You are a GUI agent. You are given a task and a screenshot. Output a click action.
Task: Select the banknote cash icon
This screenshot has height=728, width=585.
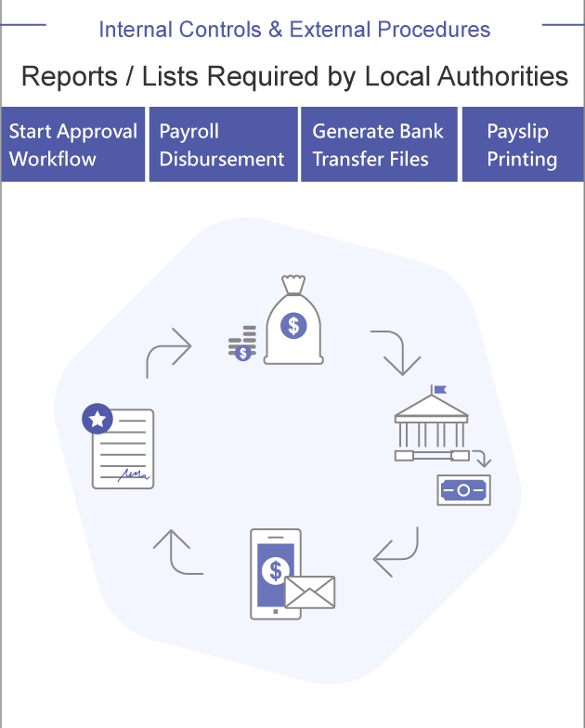463,488
